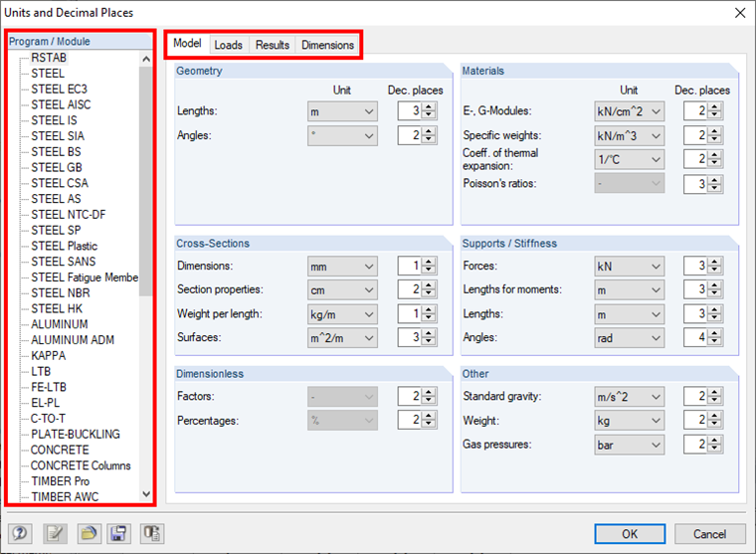Select EL-PL module
This screenshot has width=756, height=554.
[x=46, y=403]
